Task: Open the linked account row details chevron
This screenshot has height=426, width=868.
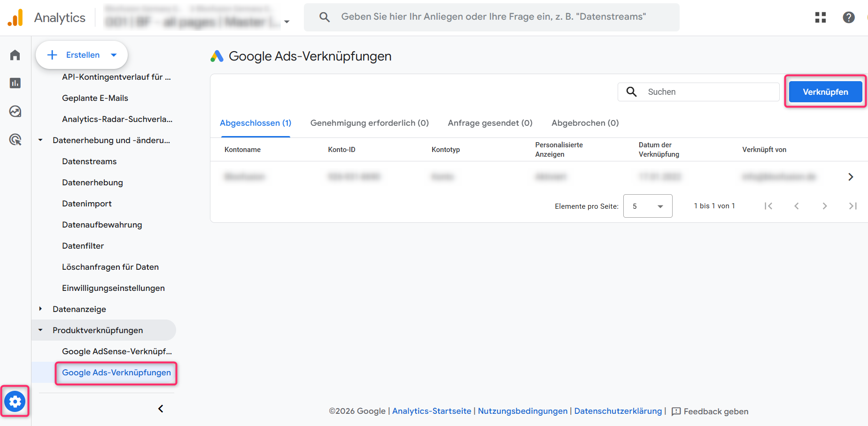Action: click(850, 177)
